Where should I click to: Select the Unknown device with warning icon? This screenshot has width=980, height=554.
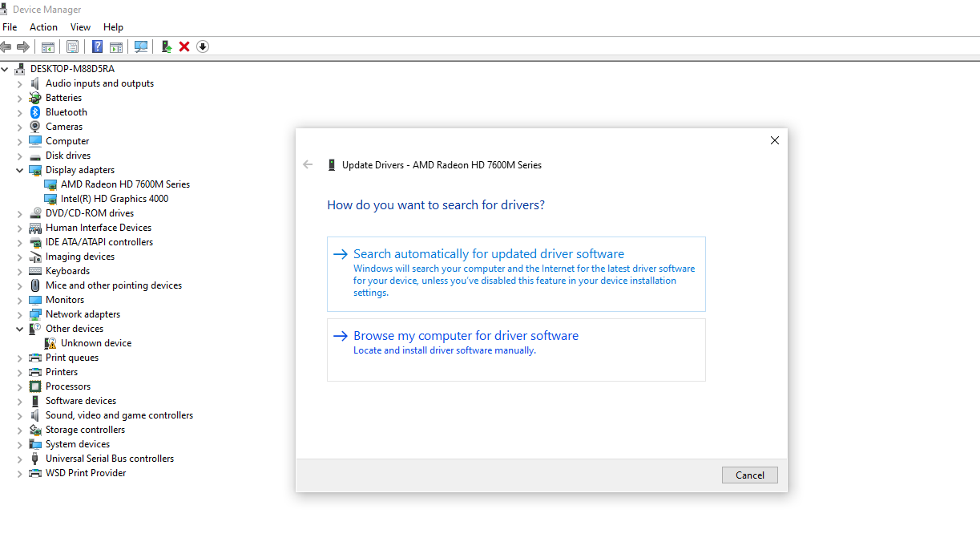[x=95, y=343]
